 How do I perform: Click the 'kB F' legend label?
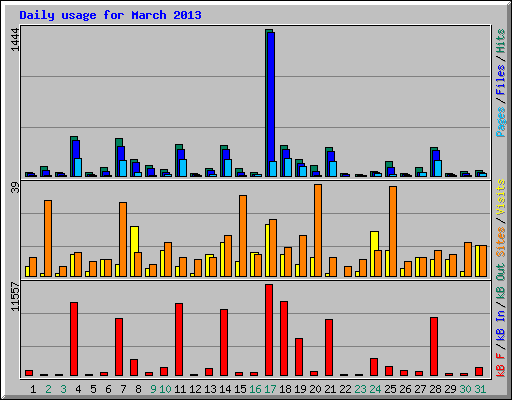tap(500, 365)
